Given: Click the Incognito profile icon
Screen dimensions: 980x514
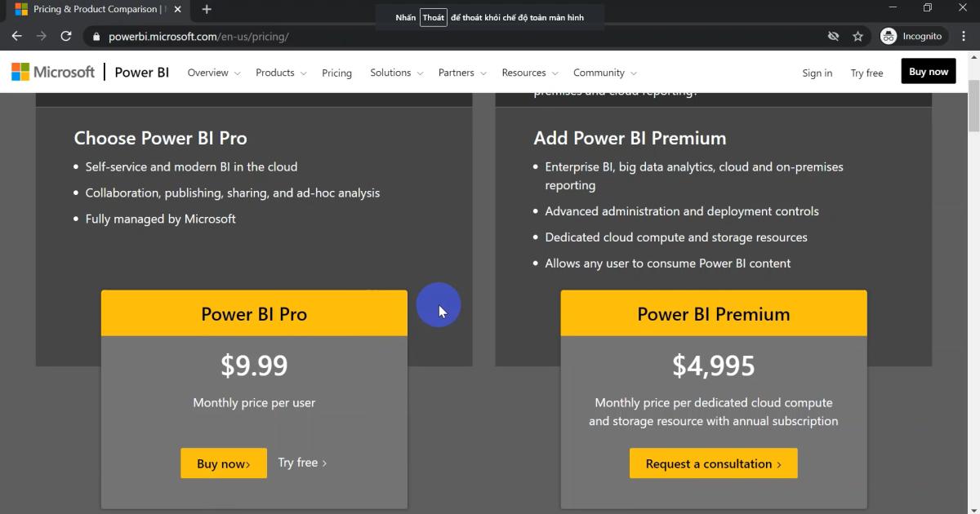Looking at the screenshot, I should [887, 36].
